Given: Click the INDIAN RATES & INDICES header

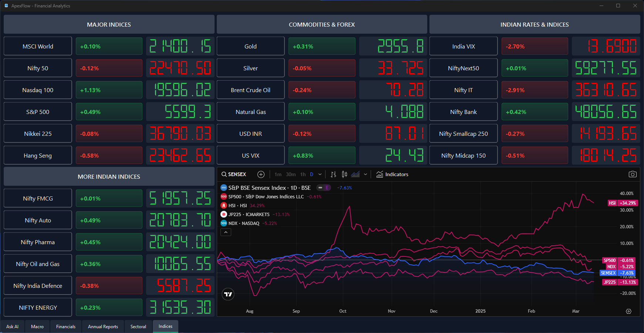Looking at the screenshot, I should tap(535, 24).
